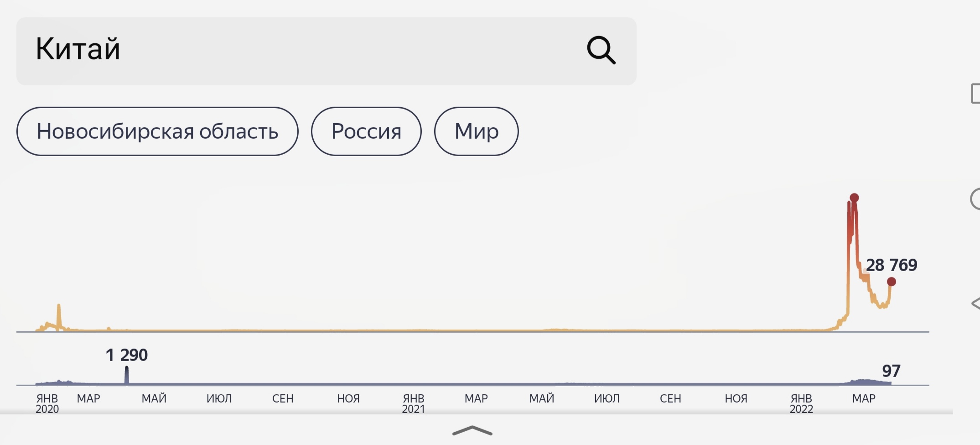980x445 pixels.
Task: Click the МАЙ label after ЯНВ 2021
Action: click(x=542, y=398)
